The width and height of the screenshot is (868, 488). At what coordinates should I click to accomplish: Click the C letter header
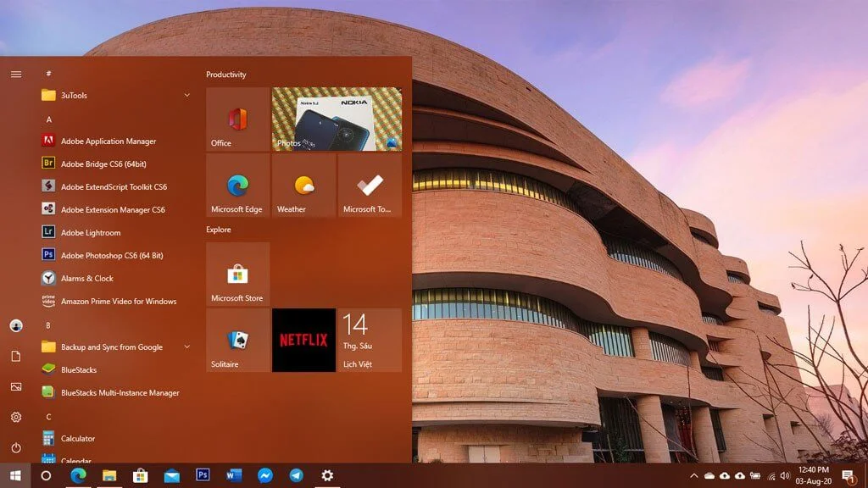coord(48,417)
